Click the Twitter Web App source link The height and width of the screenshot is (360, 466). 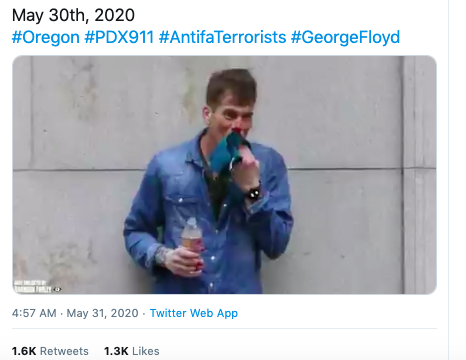click(194, 313)
